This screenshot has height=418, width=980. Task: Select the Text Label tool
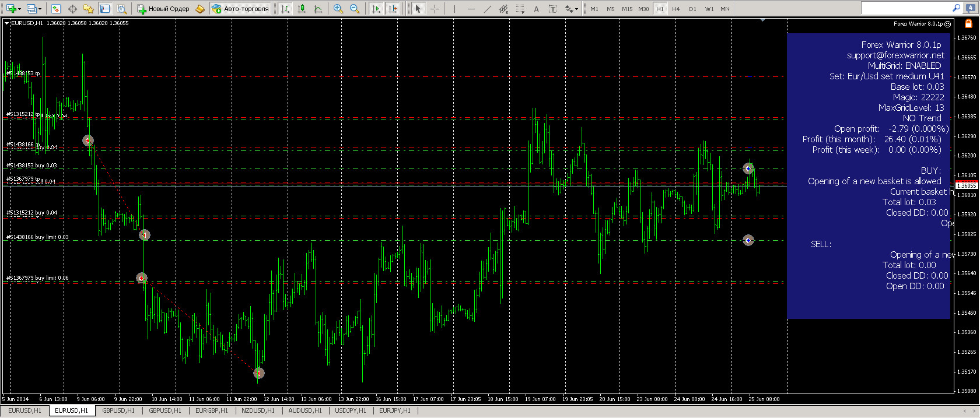[552, 9]
